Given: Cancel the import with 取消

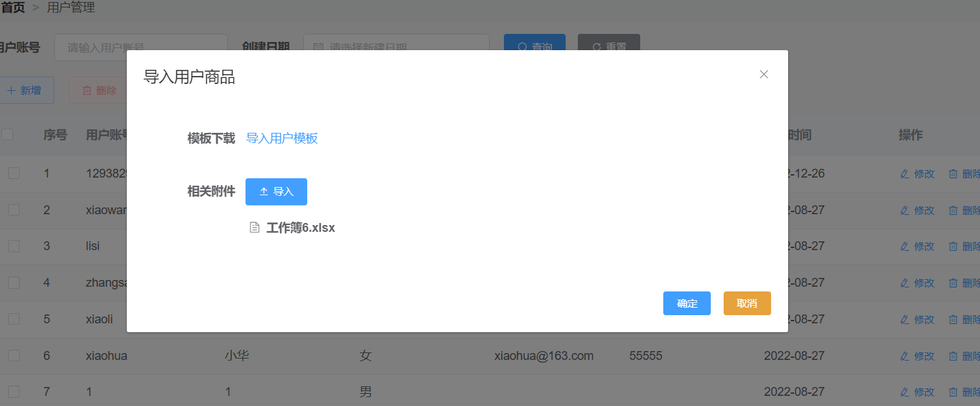Looking at the screenshot, I should (x=747, y=304).
